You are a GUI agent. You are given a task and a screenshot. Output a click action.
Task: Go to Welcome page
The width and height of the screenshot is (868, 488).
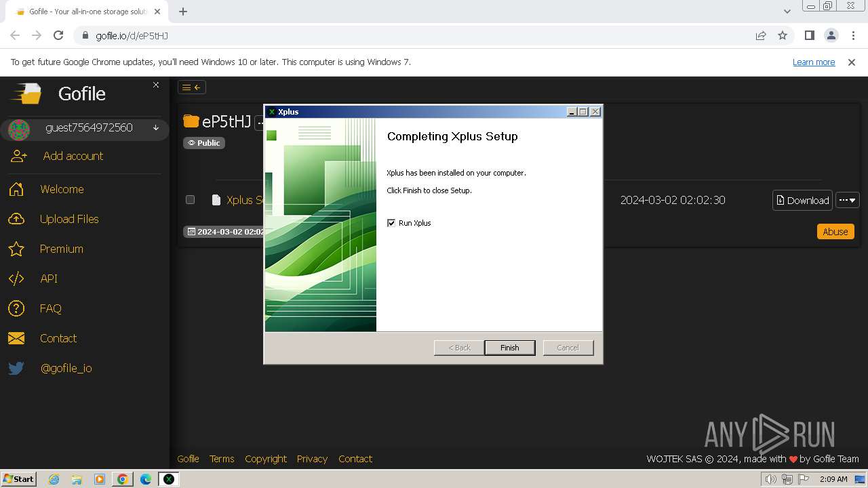pos(62,189)
